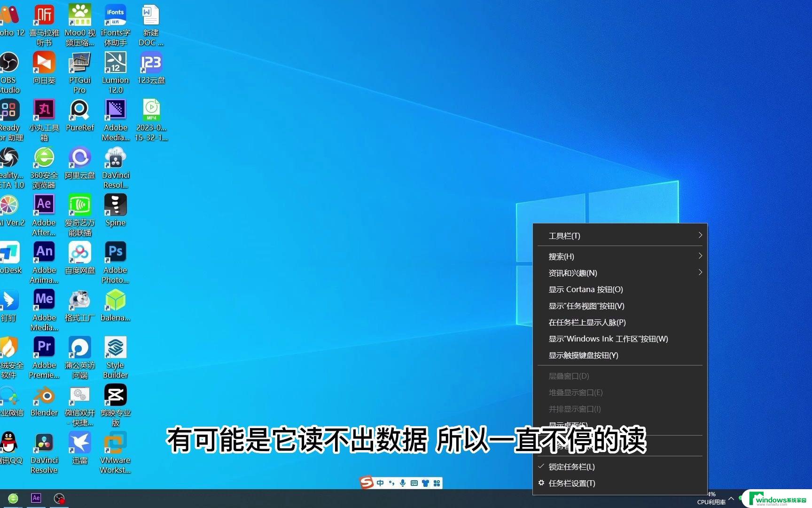
Task: Open the Moo0 视频压缩 desktop shortcut
Action: tap(80, 25)
